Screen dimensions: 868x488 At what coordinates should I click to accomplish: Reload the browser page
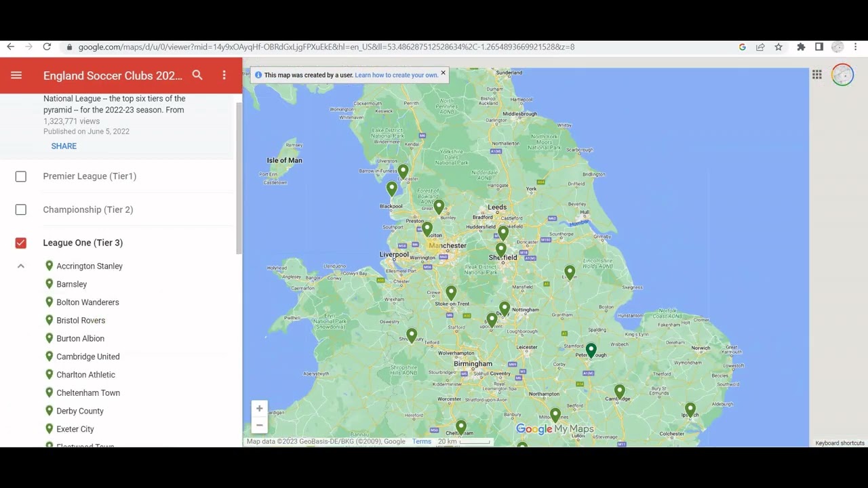point(47,47)
